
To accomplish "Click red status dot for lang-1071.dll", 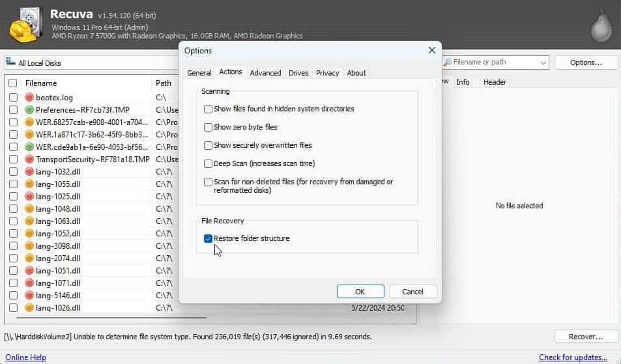I will click(x=29, y=283).
